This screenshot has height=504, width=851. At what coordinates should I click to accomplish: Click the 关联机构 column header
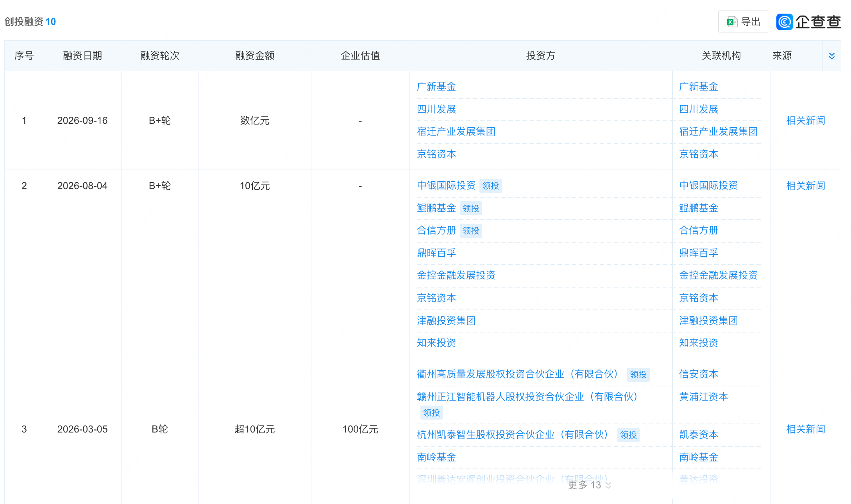click(721, 55)
